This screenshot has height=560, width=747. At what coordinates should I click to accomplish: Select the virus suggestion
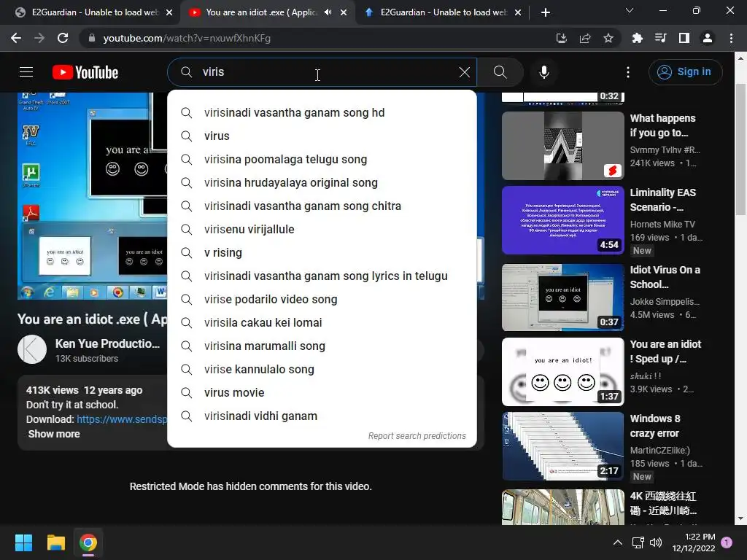point(322,136)
